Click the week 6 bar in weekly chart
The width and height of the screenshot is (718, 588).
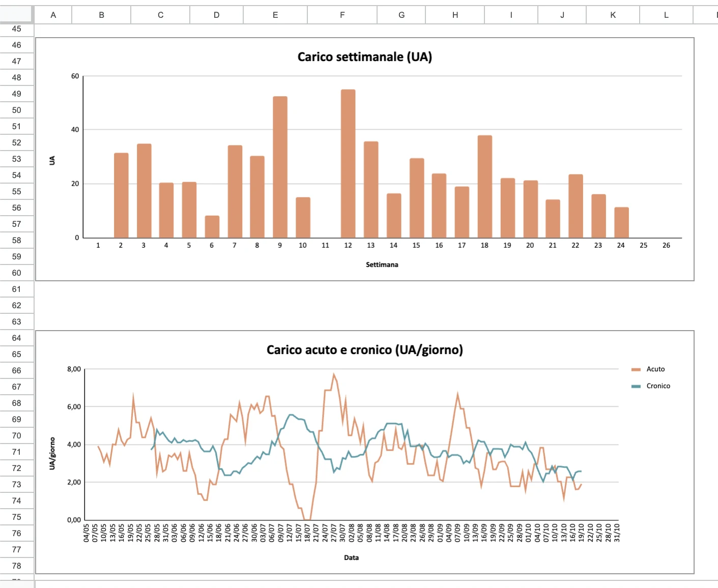(212, 227)
